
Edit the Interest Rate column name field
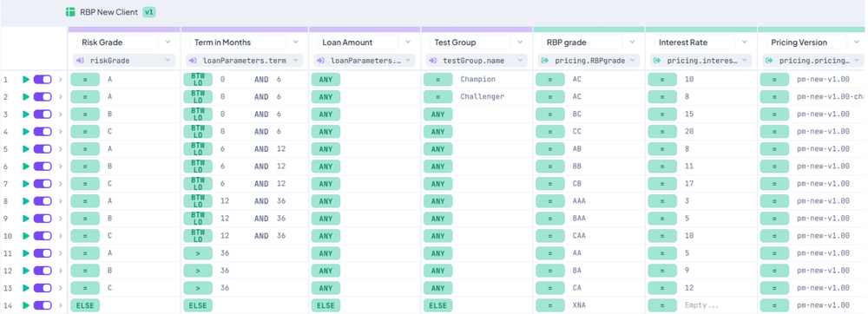[x=694, y=42]
